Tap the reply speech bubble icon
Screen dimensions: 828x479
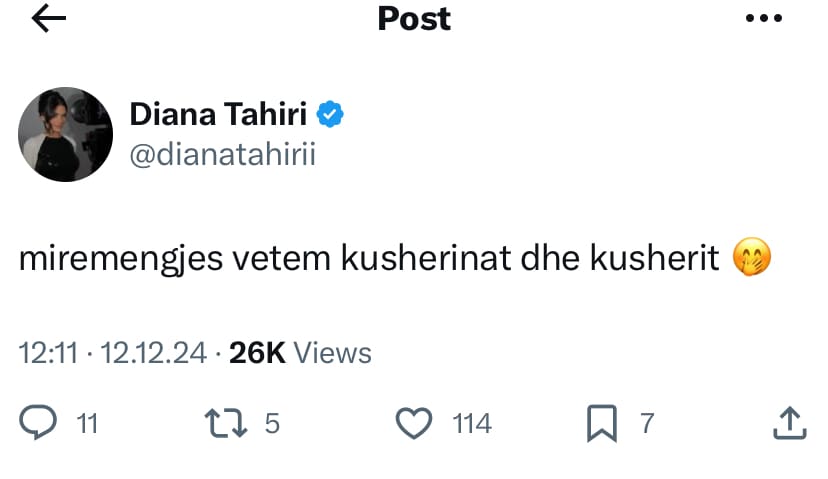coord(39,424)
